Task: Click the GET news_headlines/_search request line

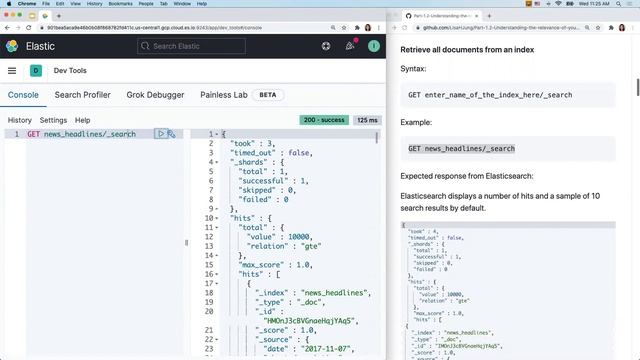Action: coord(82,134)
